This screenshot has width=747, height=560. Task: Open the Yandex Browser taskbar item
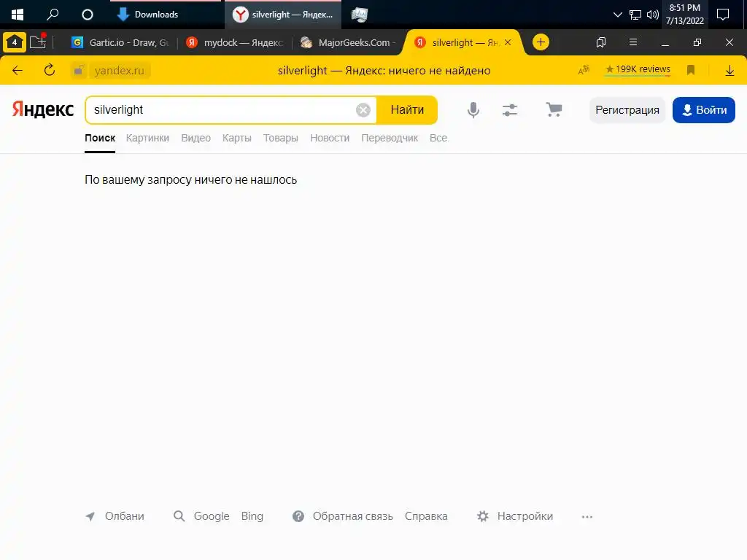[282, 15]
